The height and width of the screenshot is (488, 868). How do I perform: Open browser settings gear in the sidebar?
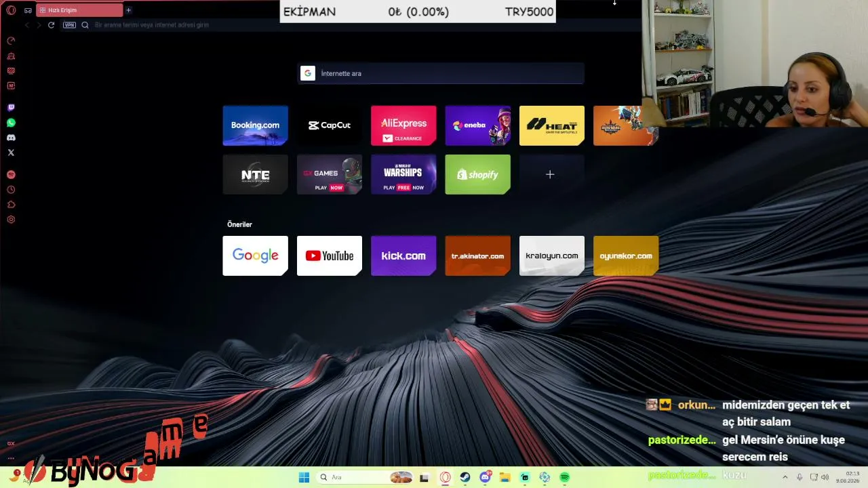11,220
